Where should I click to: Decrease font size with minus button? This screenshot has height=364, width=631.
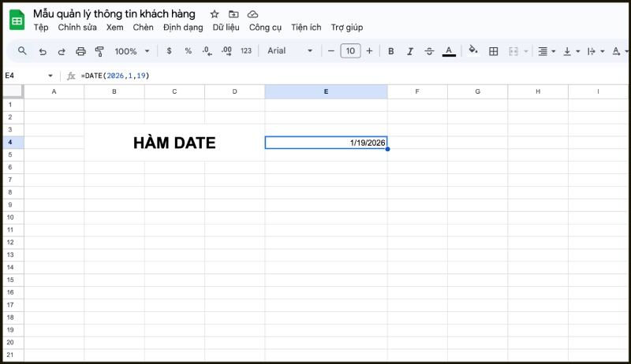(x=331, y=51)
